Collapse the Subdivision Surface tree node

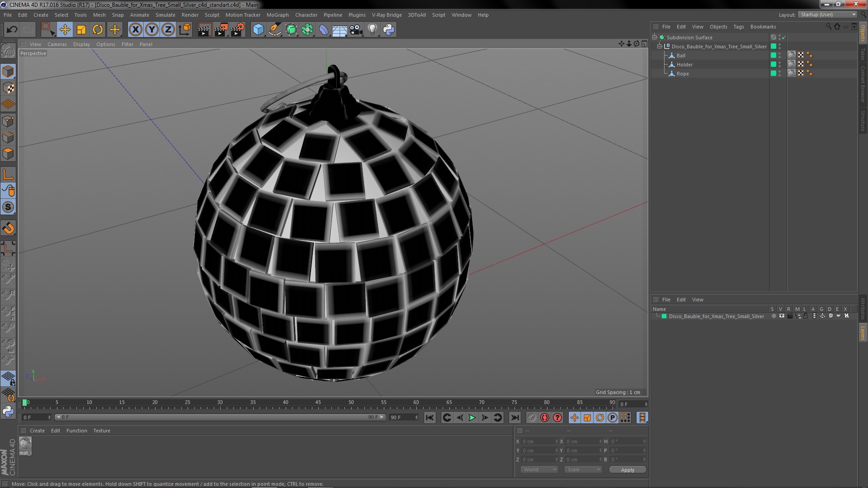click(654, 38)
